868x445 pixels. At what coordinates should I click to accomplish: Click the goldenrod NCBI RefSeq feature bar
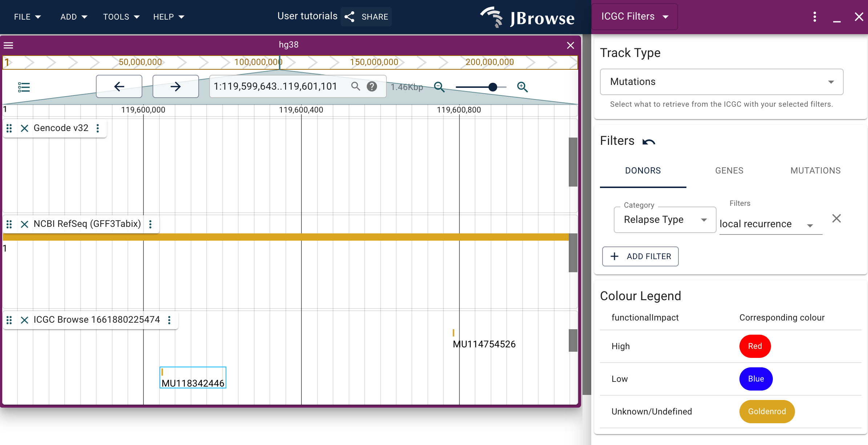[285, 237]
